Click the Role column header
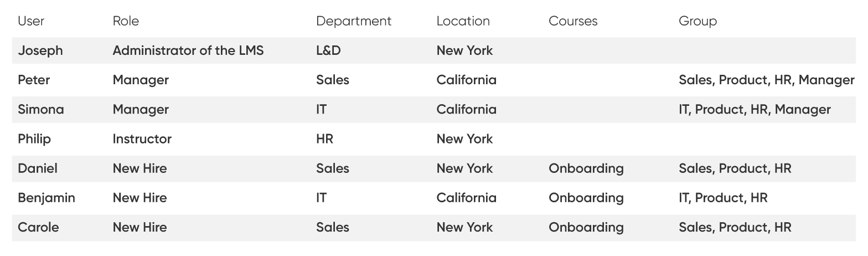Image resolution: width=868 pixels, height=256 pixels. click(126, 21)
